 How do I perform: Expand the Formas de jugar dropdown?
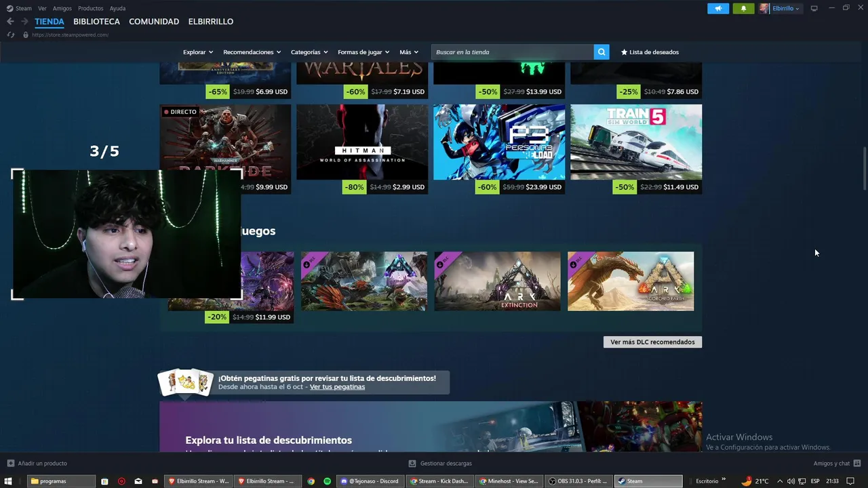coord(363,52)
